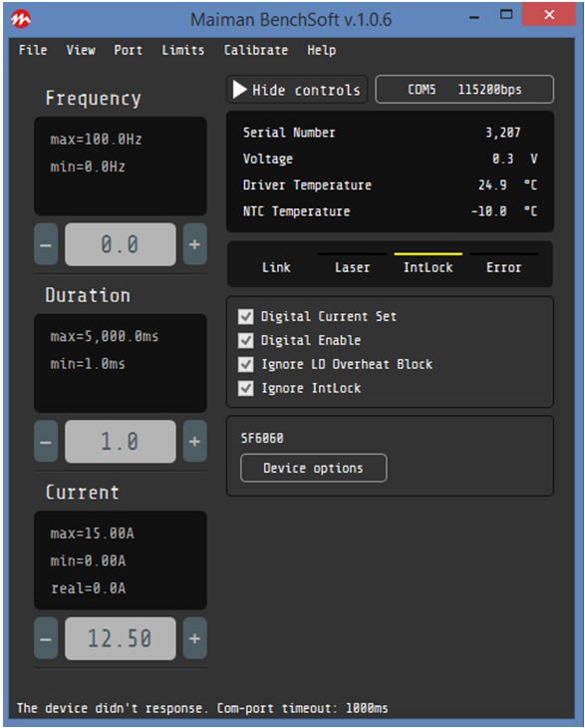
Task: Click the NTC Temperature reading
Action: [x=504, y=211]
